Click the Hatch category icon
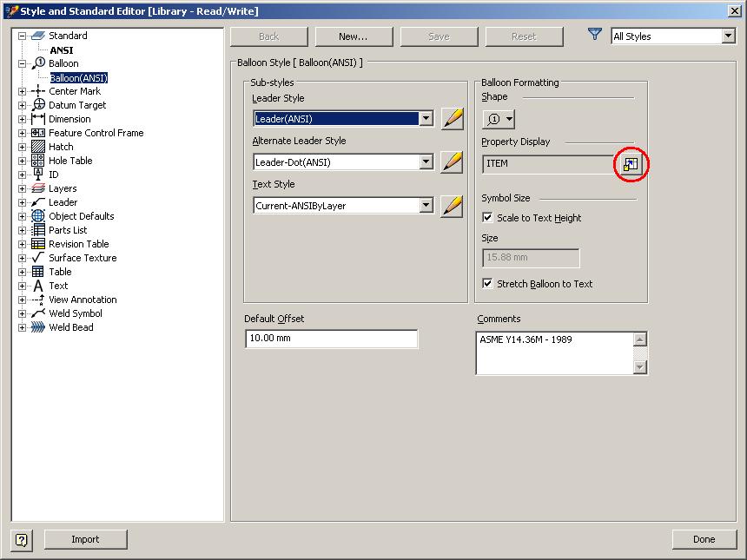The height and width of the screenshot is (560, 747). [x=37, y=147]
